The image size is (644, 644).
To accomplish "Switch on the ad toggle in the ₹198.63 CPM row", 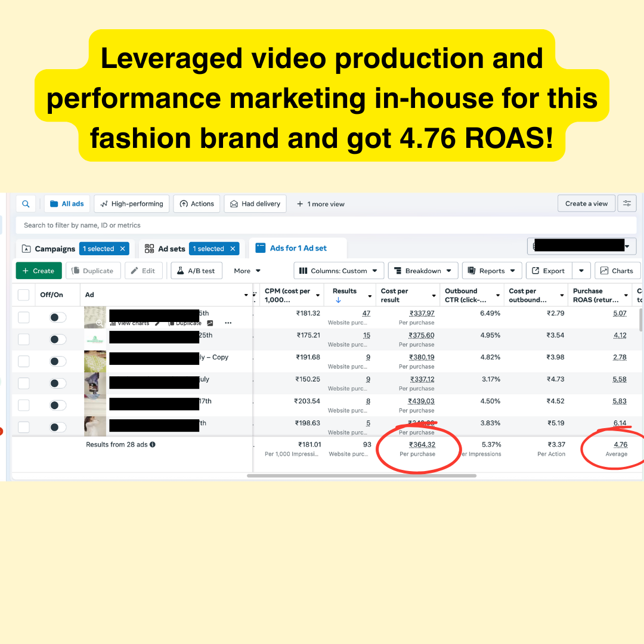I will pyautogui.click(x=57, y=427).
